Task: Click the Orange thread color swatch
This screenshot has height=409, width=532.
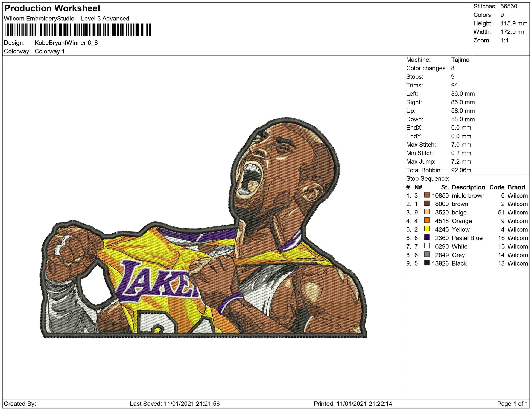Action: (x=427, y=220)
